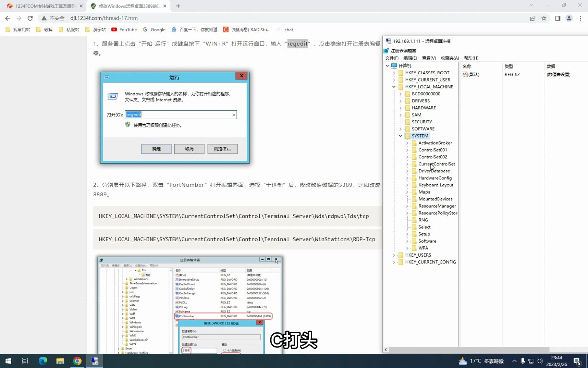This screenshot has height=368, width=588.
Task: Expand the HKEY_USERS node arrow
Action: [x=394, y=255]
